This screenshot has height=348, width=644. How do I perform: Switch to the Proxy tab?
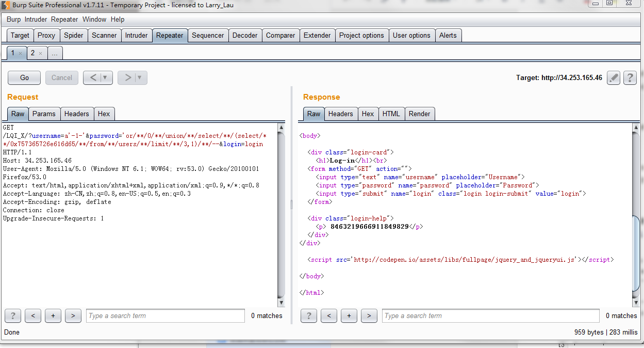[x=46, y=35]
